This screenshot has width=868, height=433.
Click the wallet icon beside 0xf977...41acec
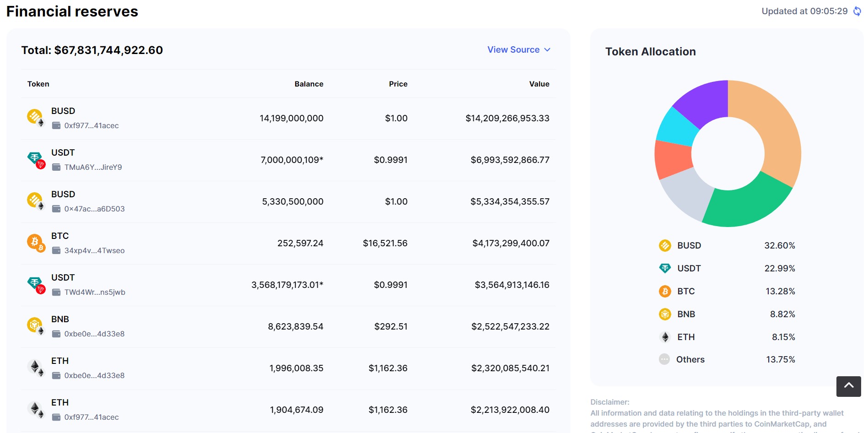coord(57,125)
